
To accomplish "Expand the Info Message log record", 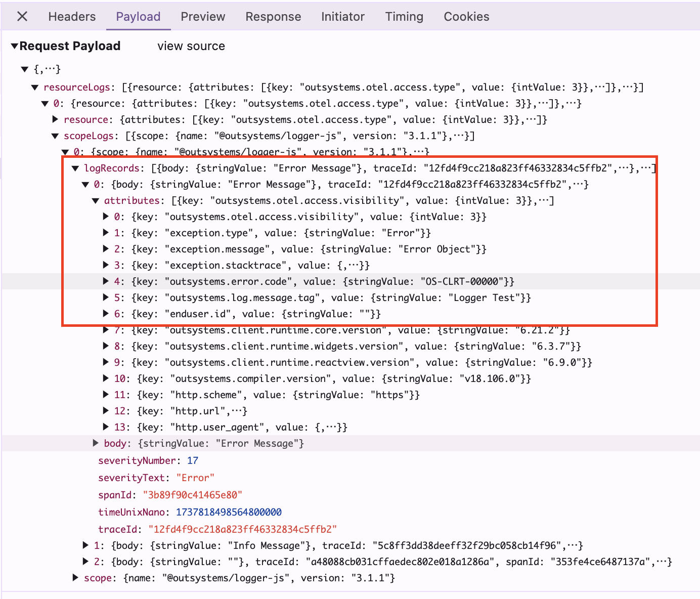I will click(85, 545).
